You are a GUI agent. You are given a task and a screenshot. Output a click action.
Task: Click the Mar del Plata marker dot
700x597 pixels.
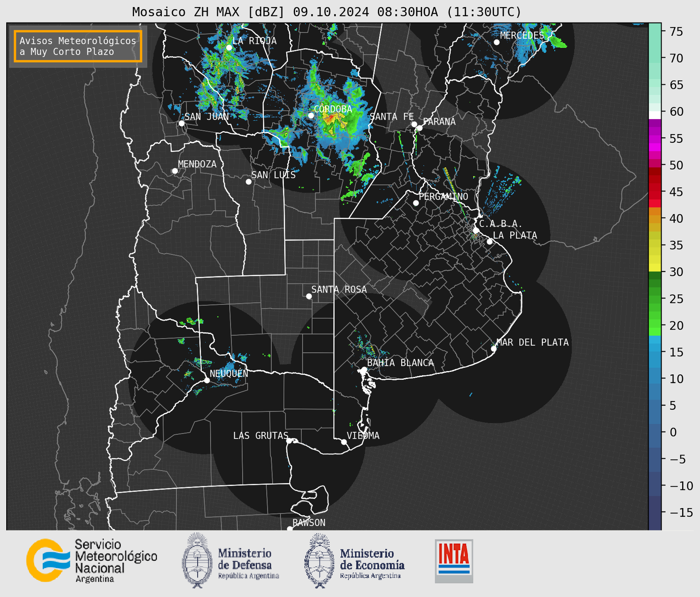(494, 349)
